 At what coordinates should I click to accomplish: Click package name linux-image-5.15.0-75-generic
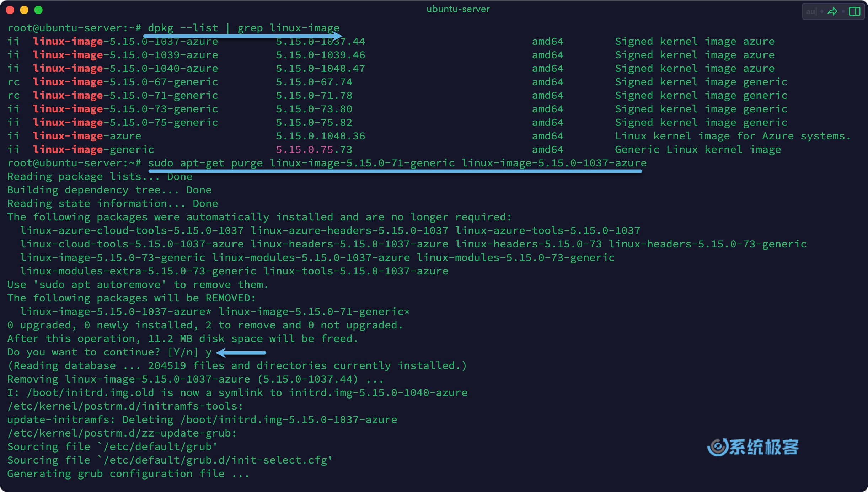tap(125, 123)
